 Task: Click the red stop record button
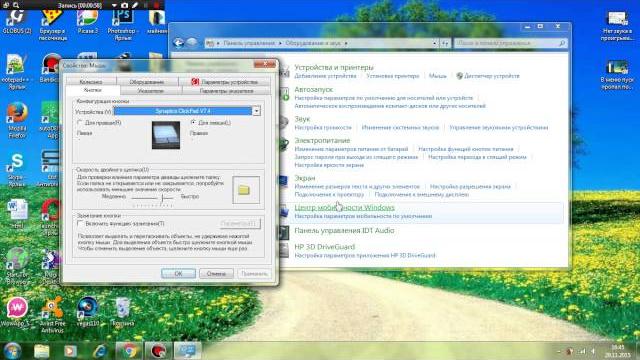pos(156,5)
